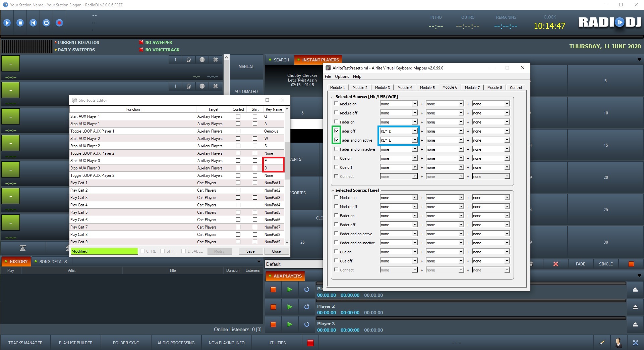Toggle loop on AUX Player 1

pyautogui.click(x=306, y=289)
